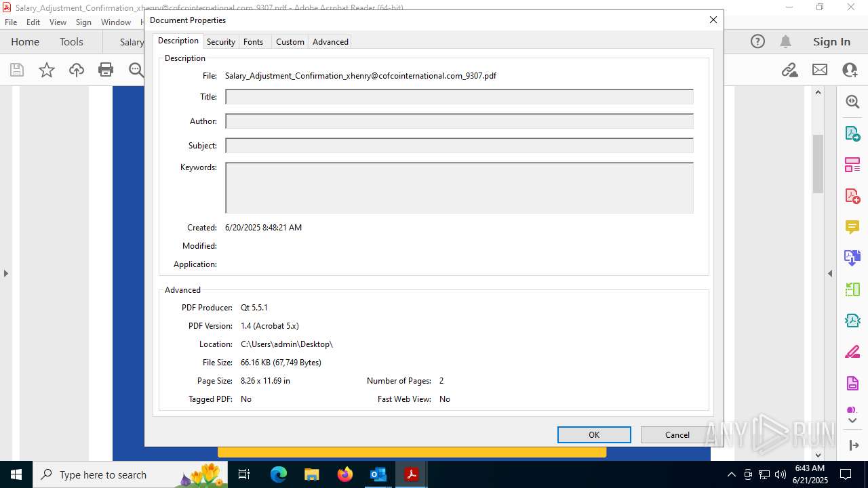Click the Sign In link

[x=831, y=41]
